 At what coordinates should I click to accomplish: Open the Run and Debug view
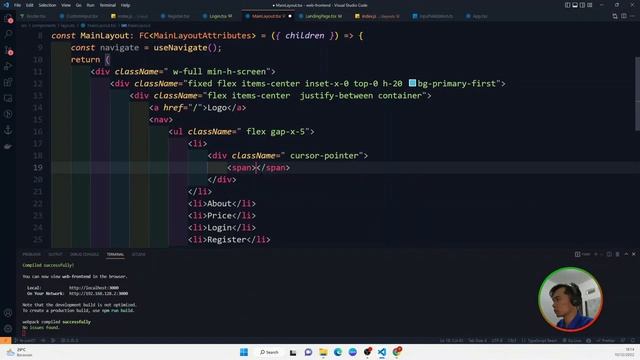point(8,67)
